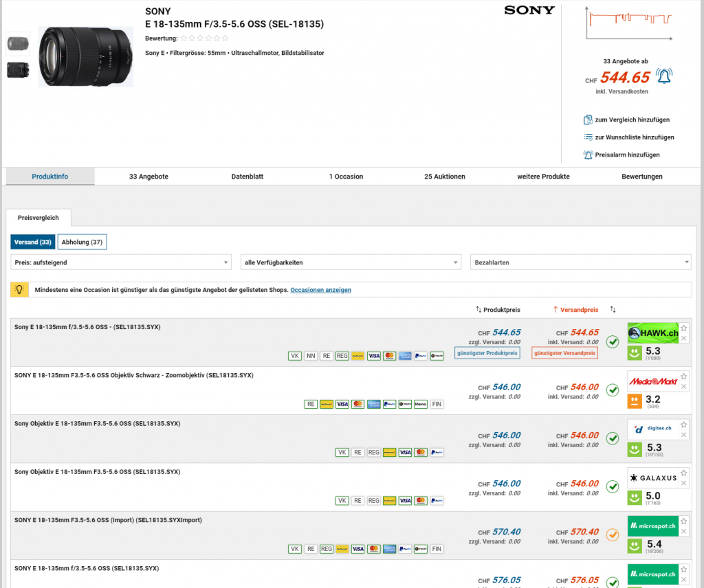Click the wishlist icon next to 'zur Wunschliste hinzufügen'
This screenshot has height=588, width=704.
pyautogui.click(x=588, y=137)
